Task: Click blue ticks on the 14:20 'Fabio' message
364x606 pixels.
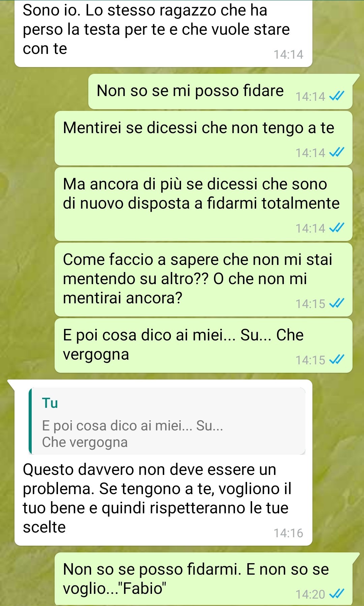Action: coord(337,594)
